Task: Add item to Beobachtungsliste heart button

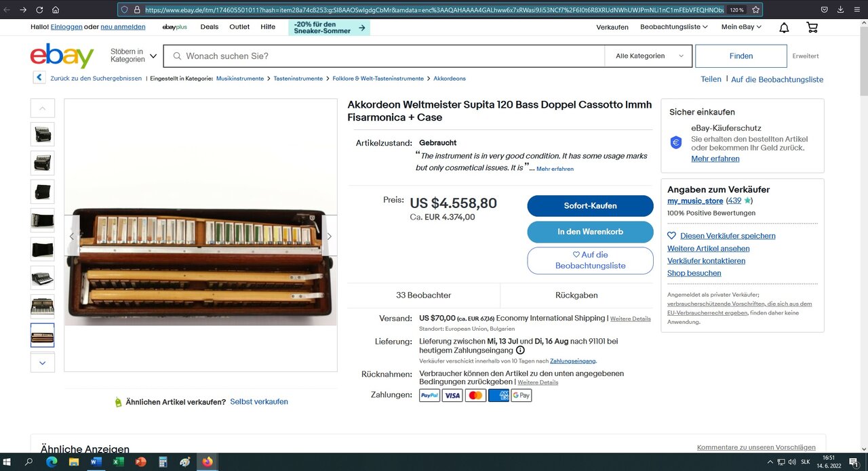Action: point(590,260)
